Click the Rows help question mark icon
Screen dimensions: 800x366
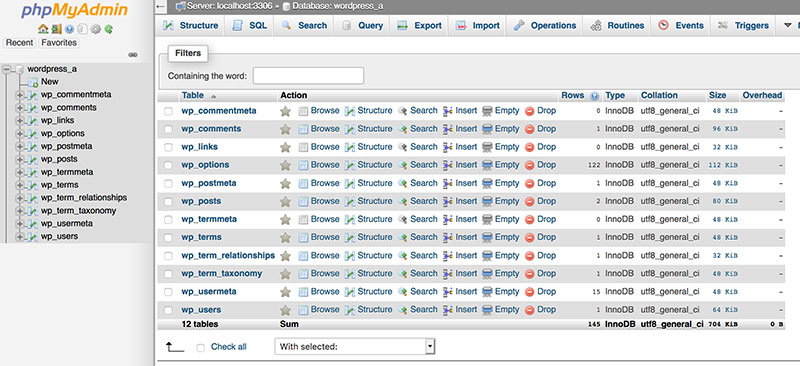[594, 95]
